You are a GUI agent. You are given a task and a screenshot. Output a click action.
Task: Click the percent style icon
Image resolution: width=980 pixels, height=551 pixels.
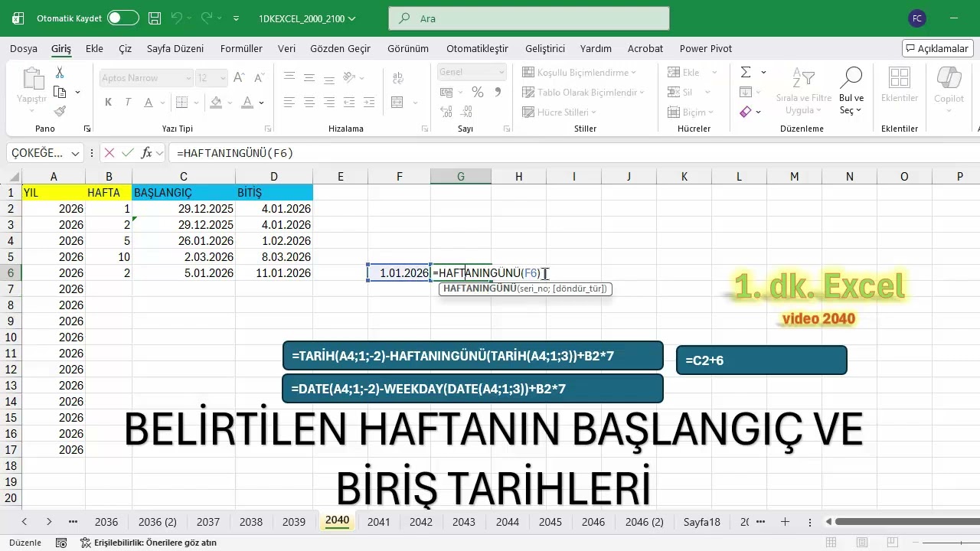(477, 92)
